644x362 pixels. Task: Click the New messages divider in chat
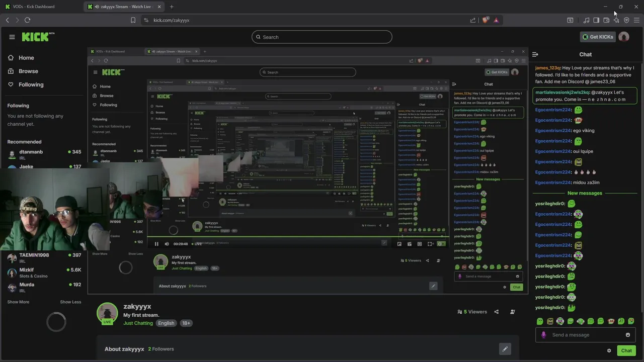tap(585, 193)
